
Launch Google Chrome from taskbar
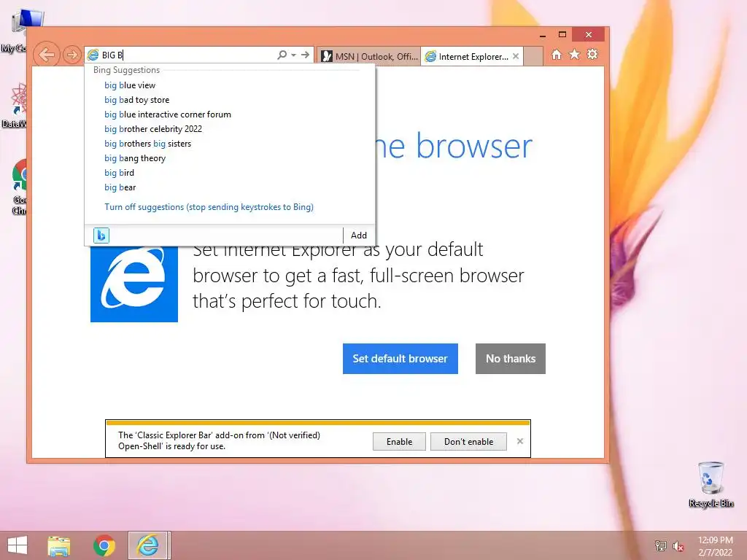(x=104, y=545)
